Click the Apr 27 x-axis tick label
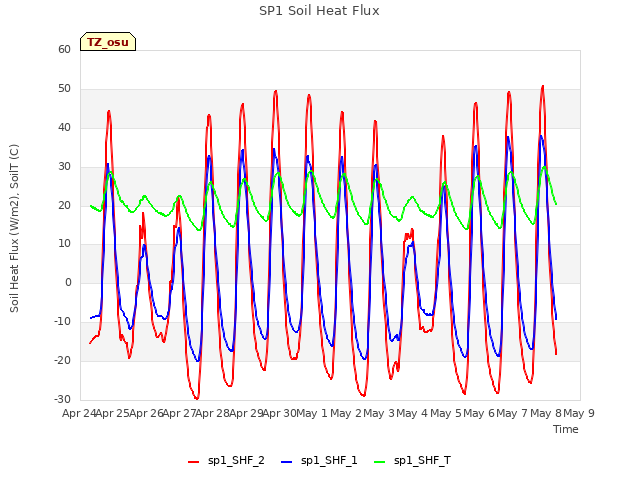Screen dimensions: 640x480 (179, 413)
